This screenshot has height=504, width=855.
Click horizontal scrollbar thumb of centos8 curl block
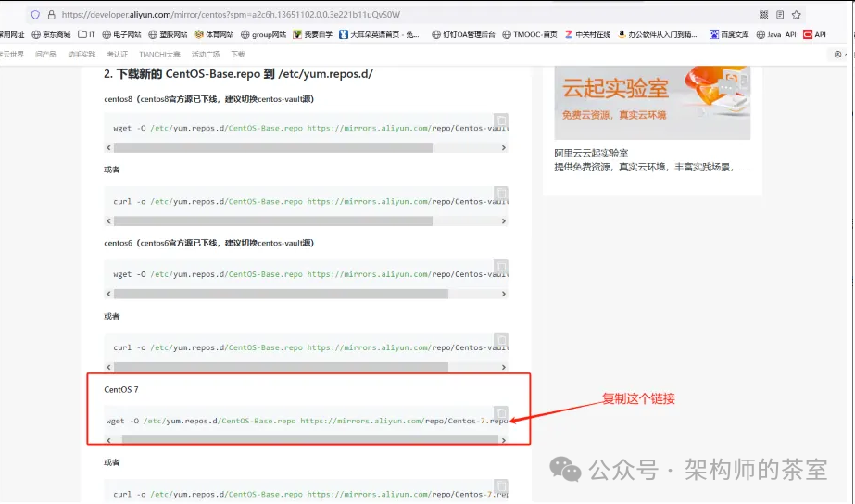pyautogui.click(x=273, y=220)
